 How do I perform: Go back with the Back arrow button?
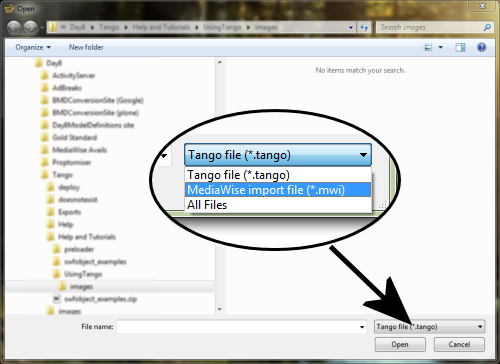coord(14,27)
